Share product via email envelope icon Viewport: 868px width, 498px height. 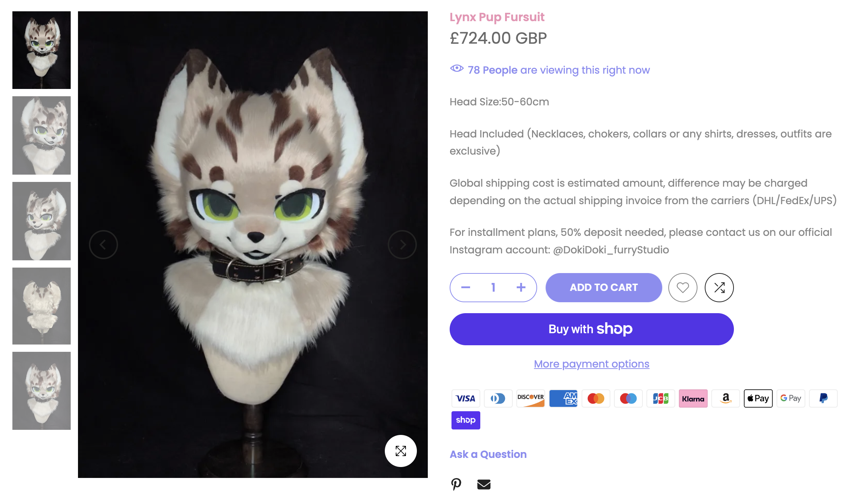click(x=484, y=484)
